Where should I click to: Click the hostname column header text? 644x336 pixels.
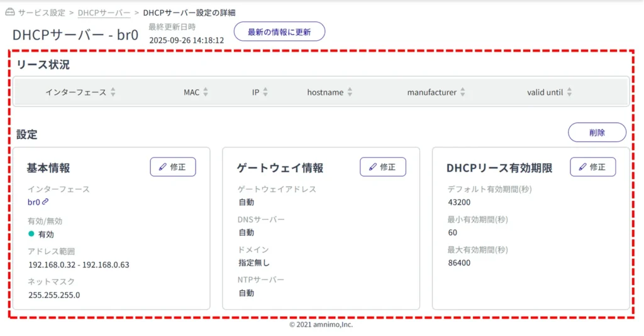[325, 92]
